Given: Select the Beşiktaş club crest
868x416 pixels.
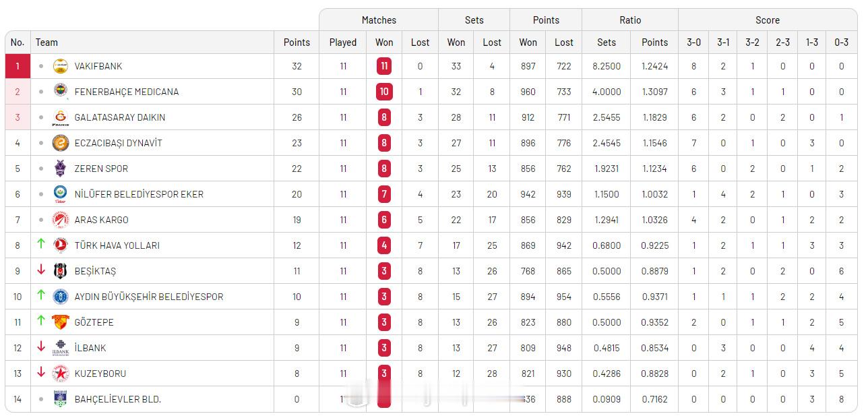Looking at the screenshot, I should pos(61,271).
